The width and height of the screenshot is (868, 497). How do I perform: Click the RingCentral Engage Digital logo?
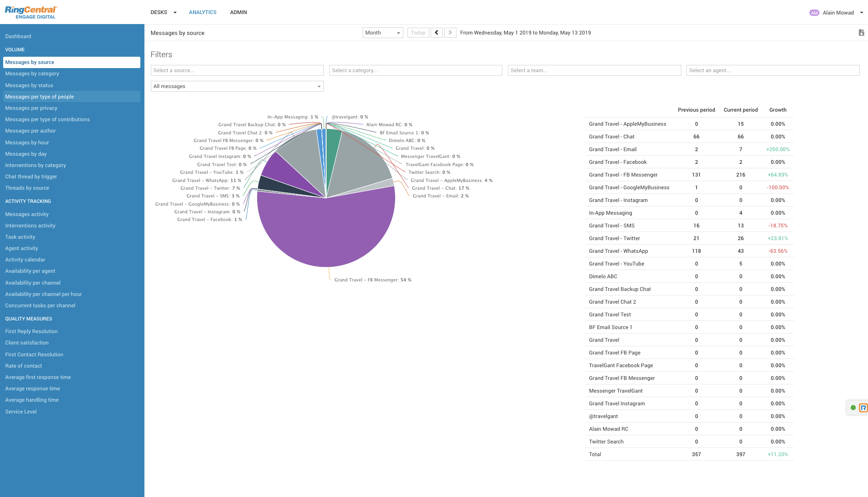(x=31, y=12)
